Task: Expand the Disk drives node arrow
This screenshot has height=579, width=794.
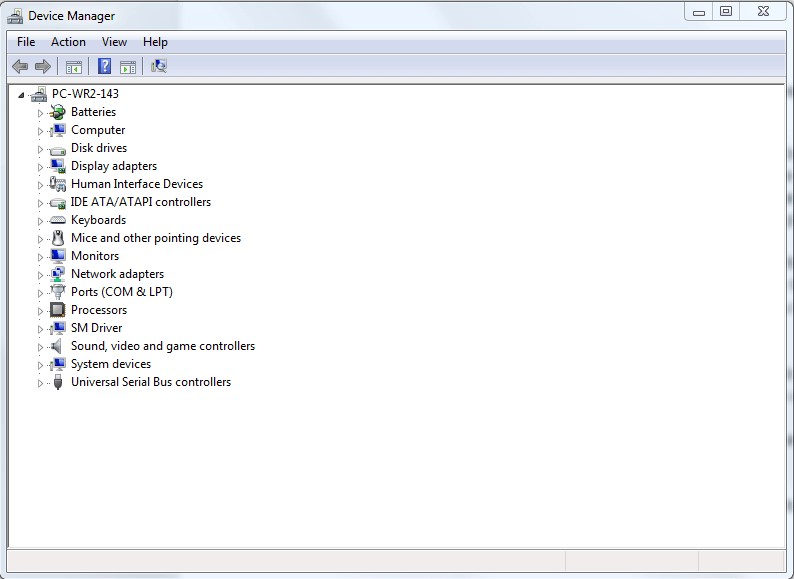Action: click(x=41, y=149)
